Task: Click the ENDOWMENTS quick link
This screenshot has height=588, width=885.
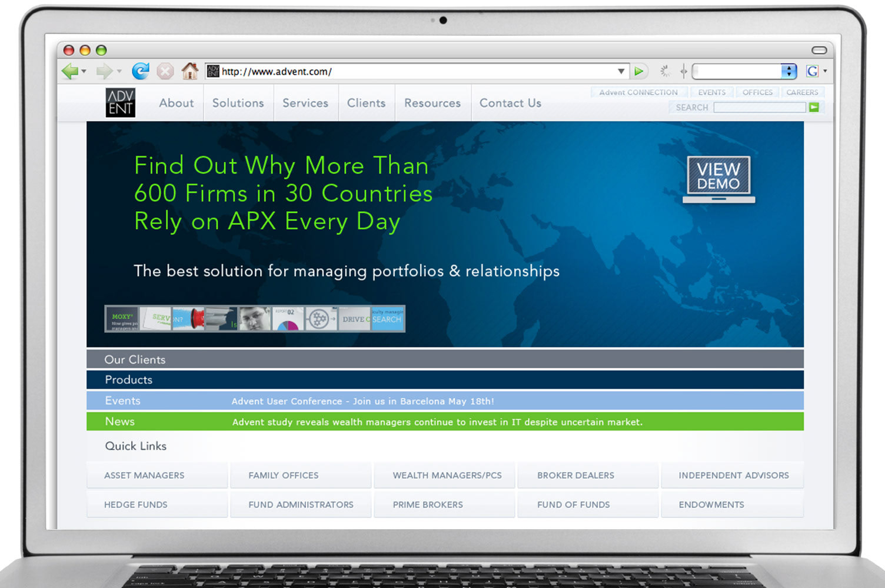Action: pos(732,505)
